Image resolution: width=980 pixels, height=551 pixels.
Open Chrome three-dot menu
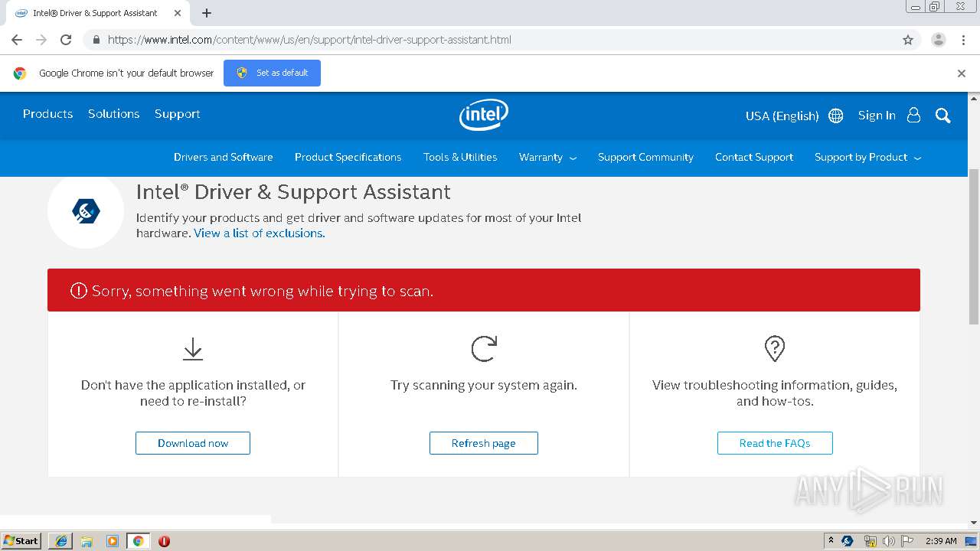[x=963, y=40]
